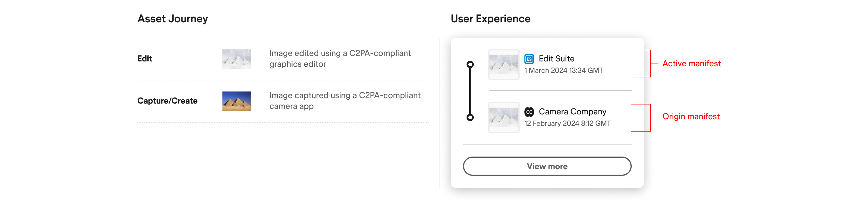Click the User Experience heading
This screenshot has width=868, height=224.
pyautogui.click(x=490, y=19)
